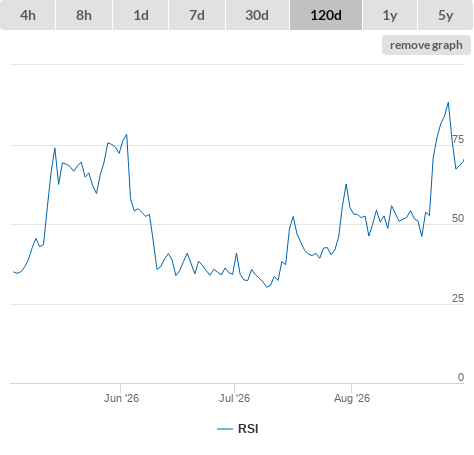Select the 30d time range tab
The image size is (474, 455).
[257, 15]
